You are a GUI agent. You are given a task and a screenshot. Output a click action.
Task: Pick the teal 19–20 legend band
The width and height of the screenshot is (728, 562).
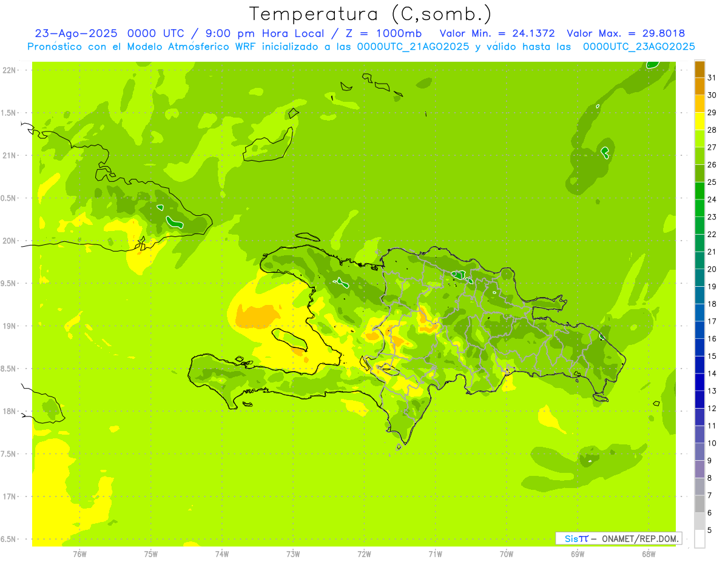click(699, 278)
